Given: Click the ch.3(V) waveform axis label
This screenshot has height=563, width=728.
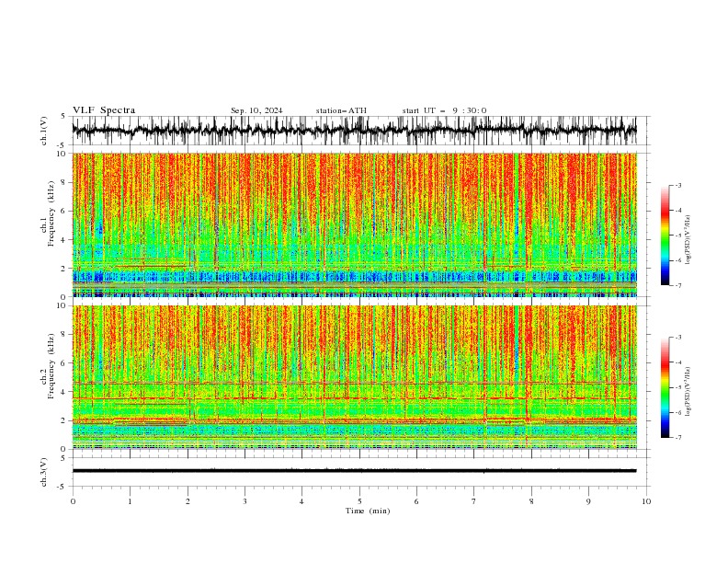Looking at the screenshot, I should [44, 472].
